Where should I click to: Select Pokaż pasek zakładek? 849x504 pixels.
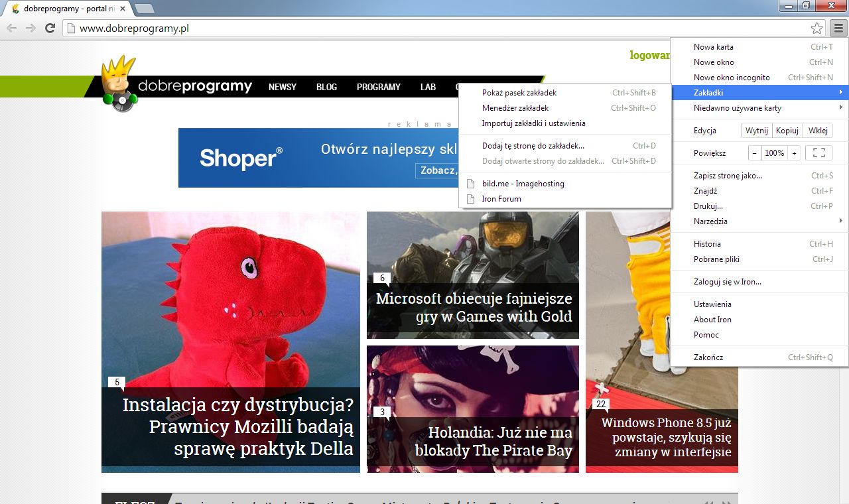[565, 93]
